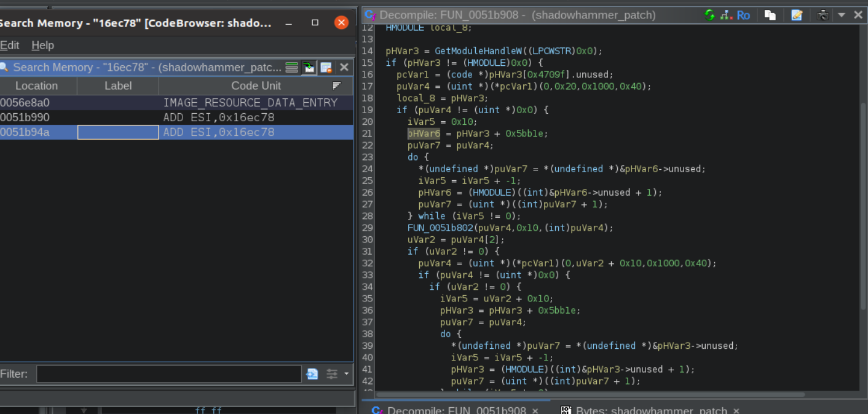Sort by the Location column header
Image resolution: width=868 pixels, height=414 pixels.
37,86
